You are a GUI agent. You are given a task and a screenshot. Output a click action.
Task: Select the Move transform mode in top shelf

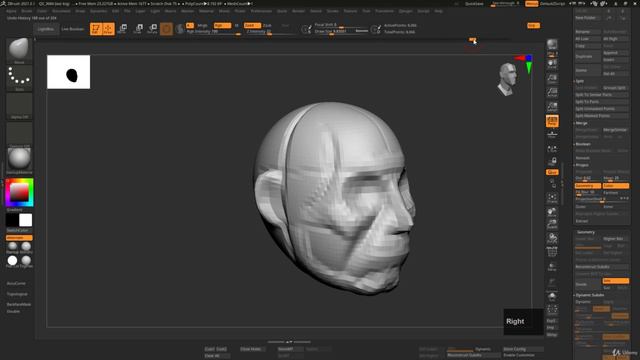point(122,29)
